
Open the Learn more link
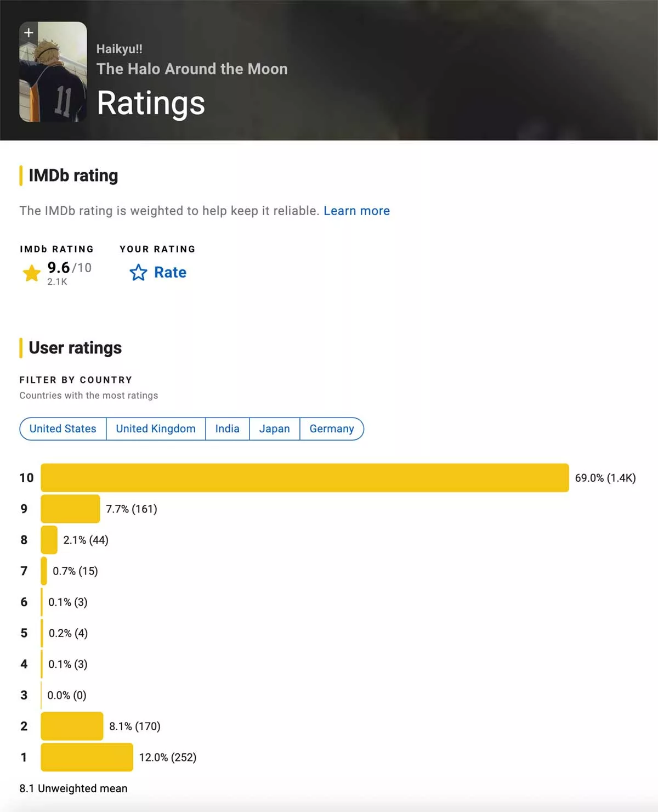pos(356,211)
